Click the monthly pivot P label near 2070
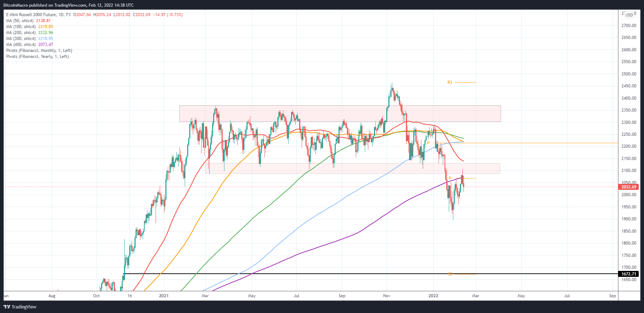644x313 pixels. [x=450, y=178]
